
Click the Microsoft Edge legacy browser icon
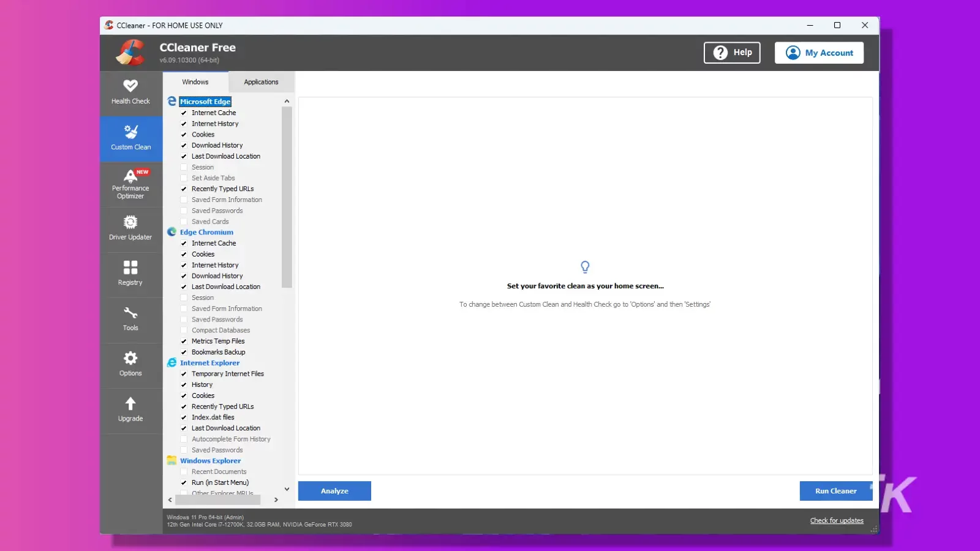pos(172,101)
